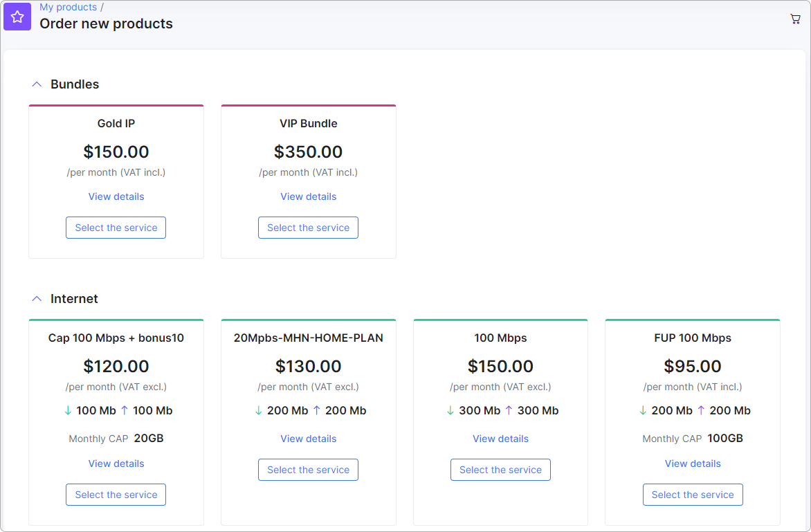This screenshot has height=532, width=811.
Task: Collapse the Internet section chevron
Action: click(x=37, y=299)
